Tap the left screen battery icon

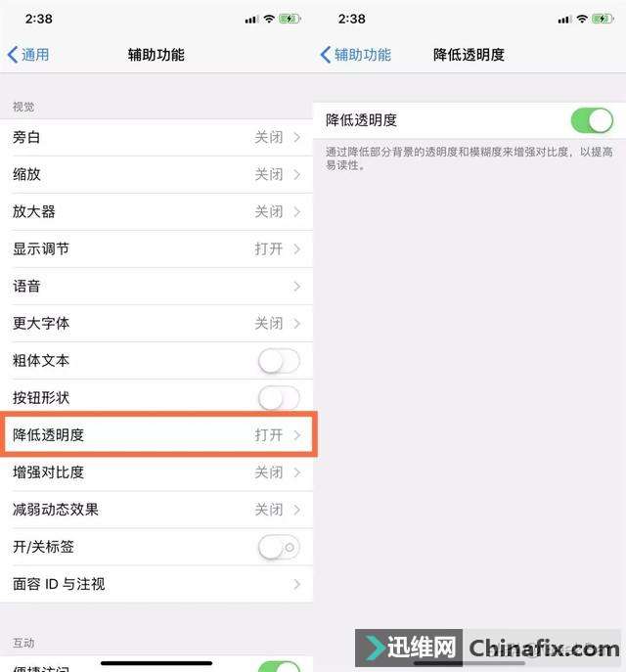coord(291,19)
